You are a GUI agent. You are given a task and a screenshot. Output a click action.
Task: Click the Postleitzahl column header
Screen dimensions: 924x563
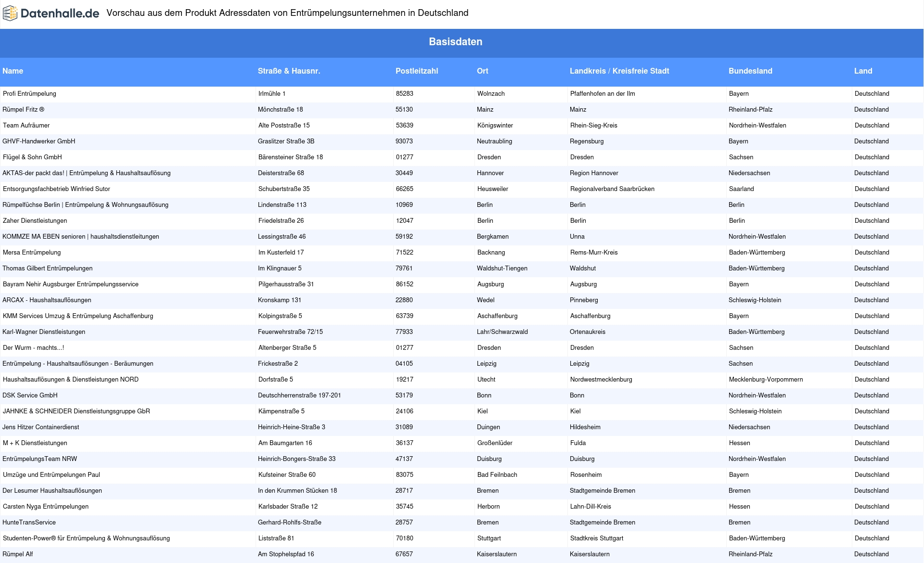tap(417, 71)
